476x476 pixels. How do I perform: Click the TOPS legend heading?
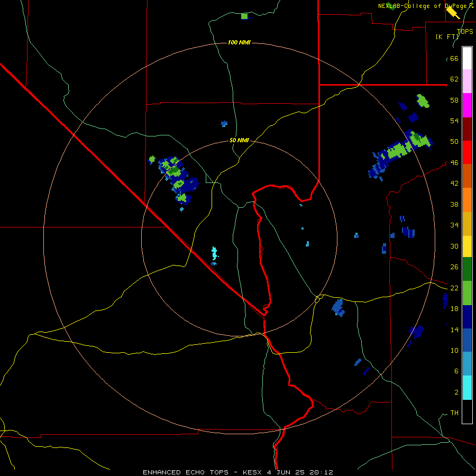point(465,31)
